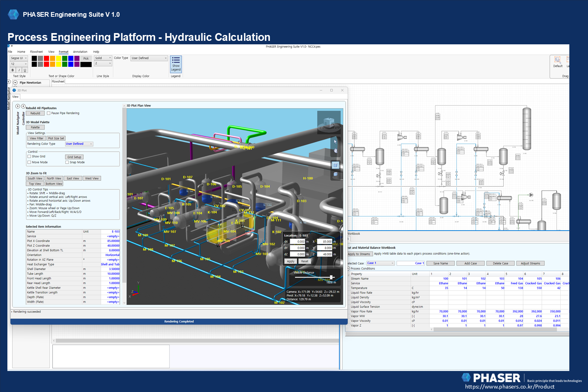Zoom to South View

point(35,178)
